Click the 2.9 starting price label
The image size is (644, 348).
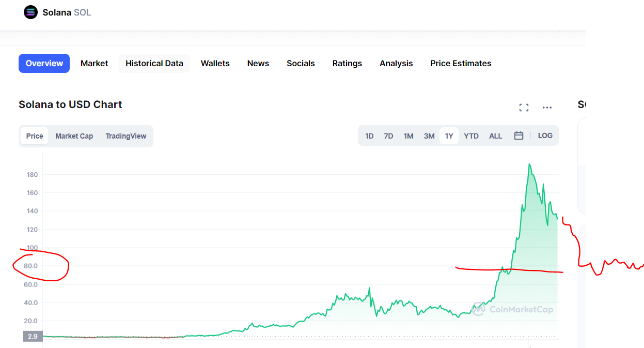tap(33, 337)
